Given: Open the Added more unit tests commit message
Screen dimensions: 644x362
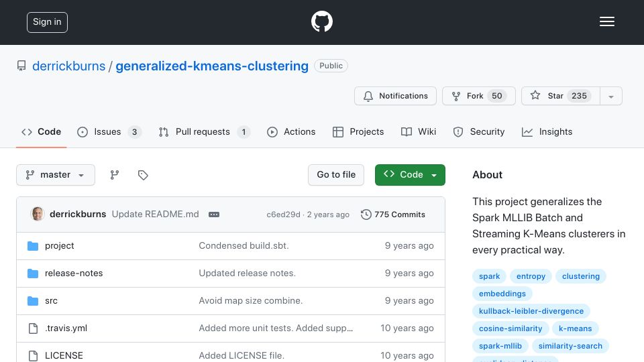Looking at the screenshot, I should tap(276, 328).
